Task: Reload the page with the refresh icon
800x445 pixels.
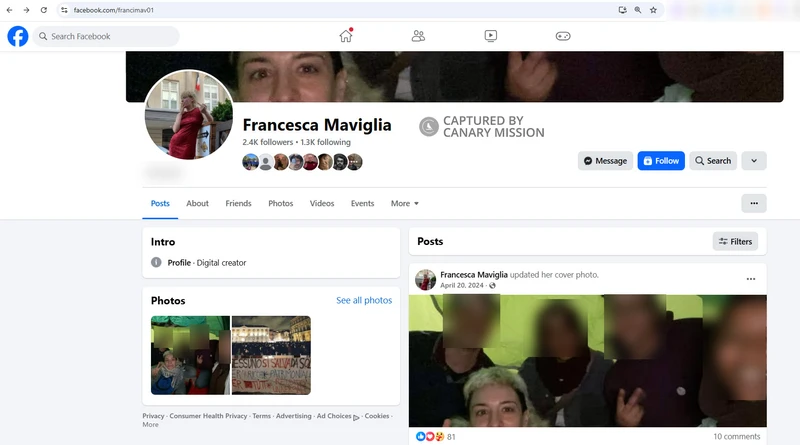Action: pos(44,10)
